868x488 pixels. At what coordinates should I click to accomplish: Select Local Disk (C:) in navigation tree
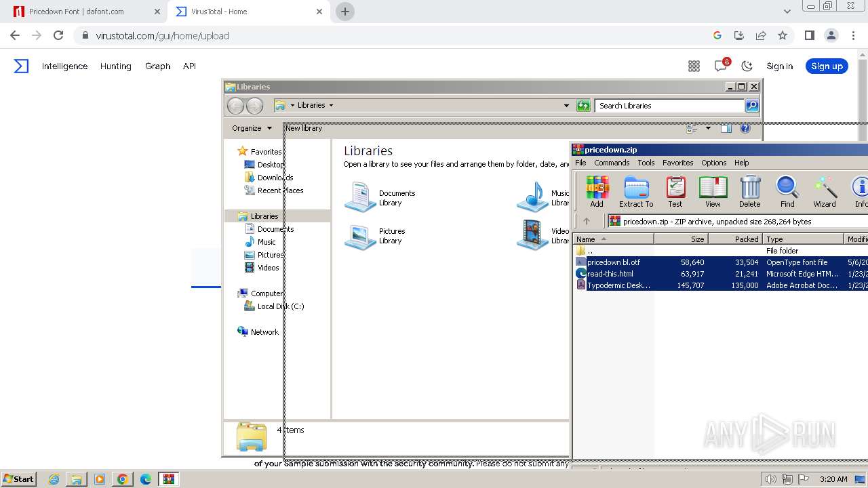point(274,306)
